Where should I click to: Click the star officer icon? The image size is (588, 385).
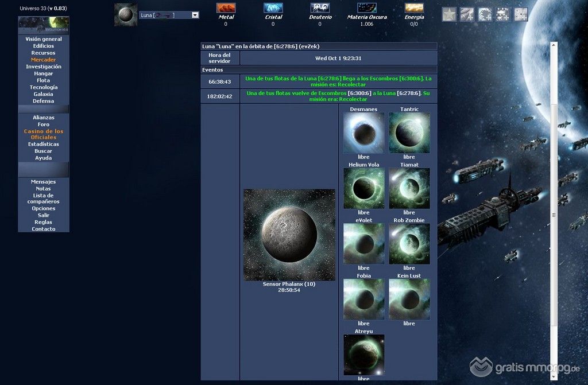449,14
